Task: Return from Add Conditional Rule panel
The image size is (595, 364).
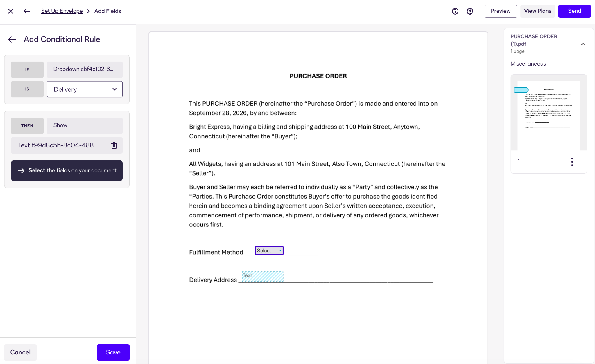Action: click(12, 39)
